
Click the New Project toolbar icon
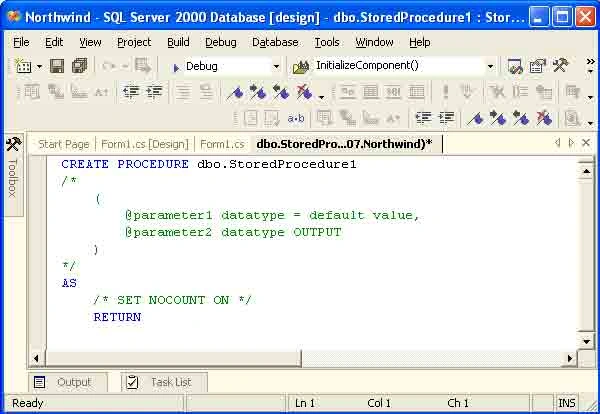click(x=23, y=67)
